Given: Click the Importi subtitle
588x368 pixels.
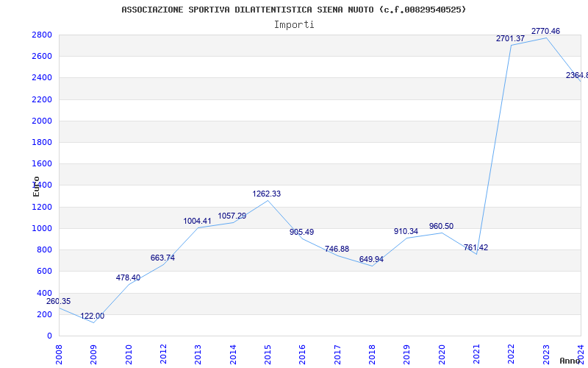Looking at the screenshot, I should coord(294,25).
